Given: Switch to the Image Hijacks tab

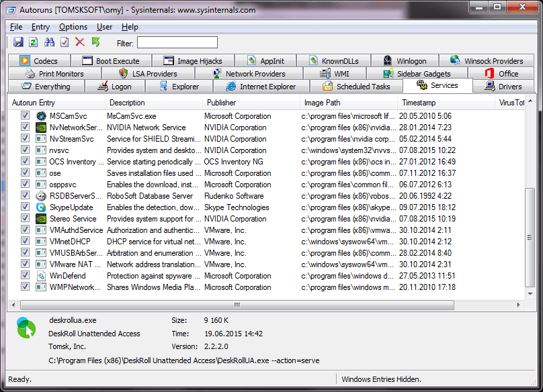Looking at the screenshot, I should 193,61.
